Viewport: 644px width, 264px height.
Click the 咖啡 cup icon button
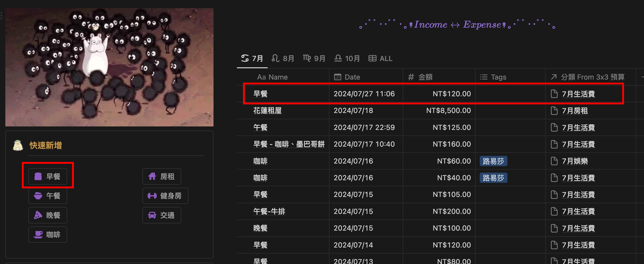pos(47,234)
